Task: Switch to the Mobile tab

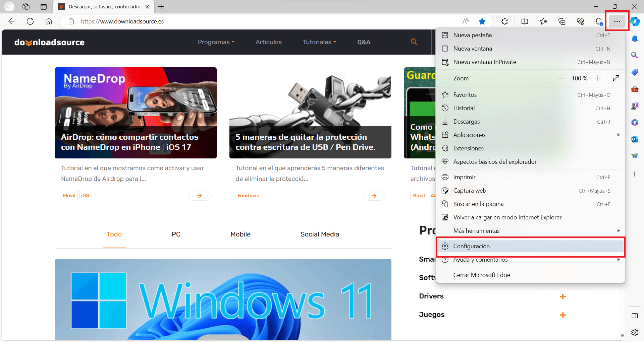Action: pos(240,234)
